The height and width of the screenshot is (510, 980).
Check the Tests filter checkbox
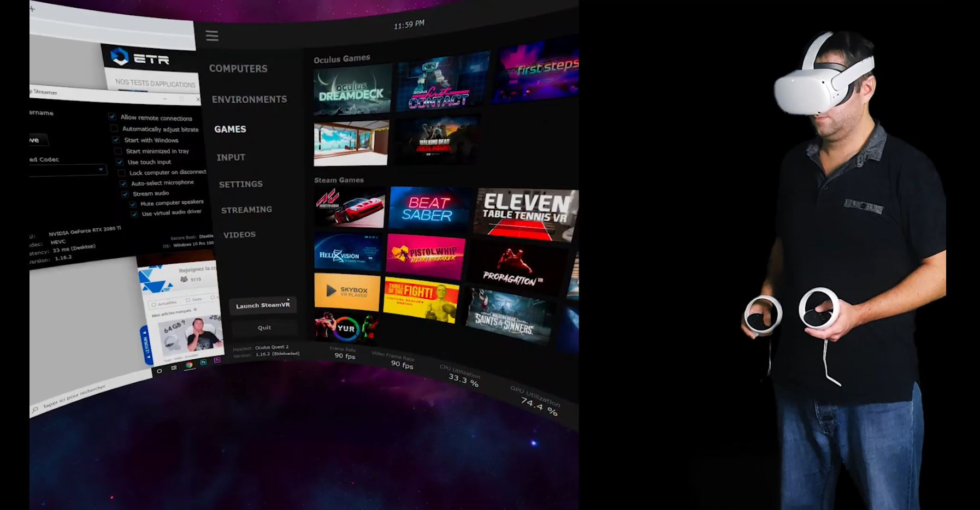tap(188, 300)
